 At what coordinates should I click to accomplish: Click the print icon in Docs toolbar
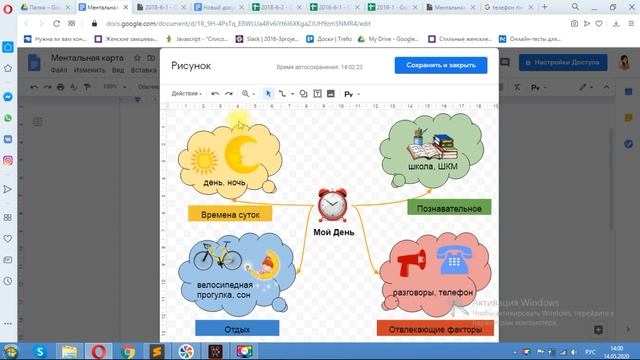click(x=60, y=87)
